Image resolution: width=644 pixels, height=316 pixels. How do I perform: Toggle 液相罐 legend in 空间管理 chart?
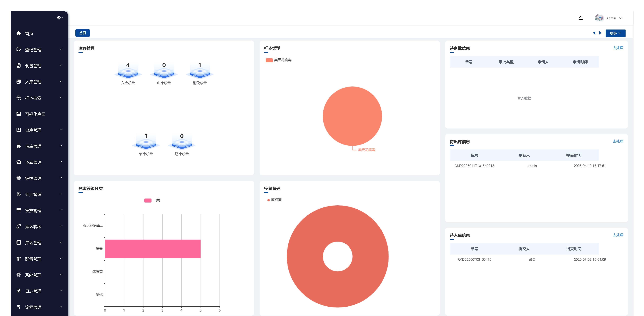coord(274,200)
